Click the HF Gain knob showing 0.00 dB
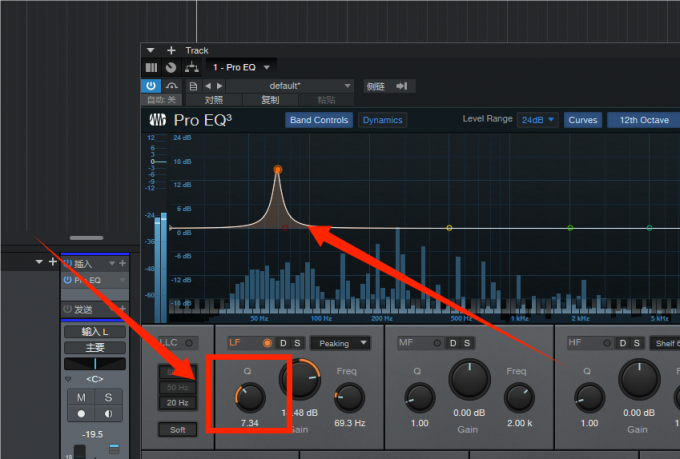Viewport: 680px width, 459px height. point(639,380)
